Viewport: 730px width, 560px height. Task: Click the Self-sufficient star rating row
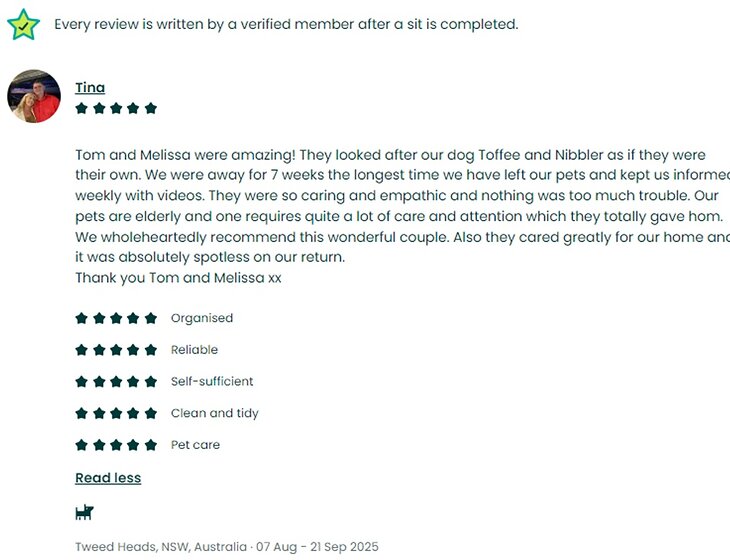(x=116, y=382)
